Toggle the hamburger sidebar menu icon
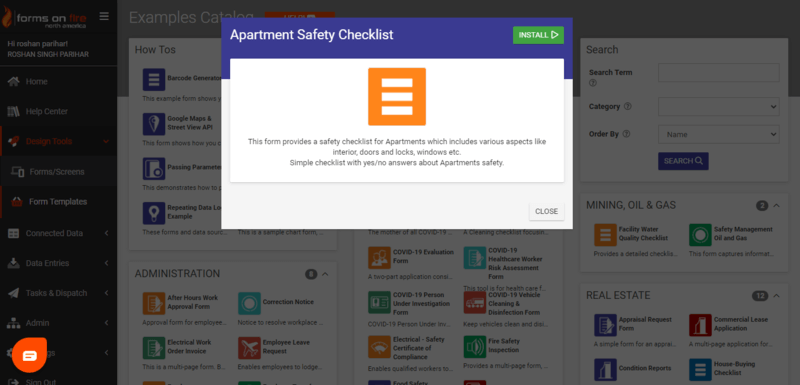800x385 pixels. [x=104, y=16]
